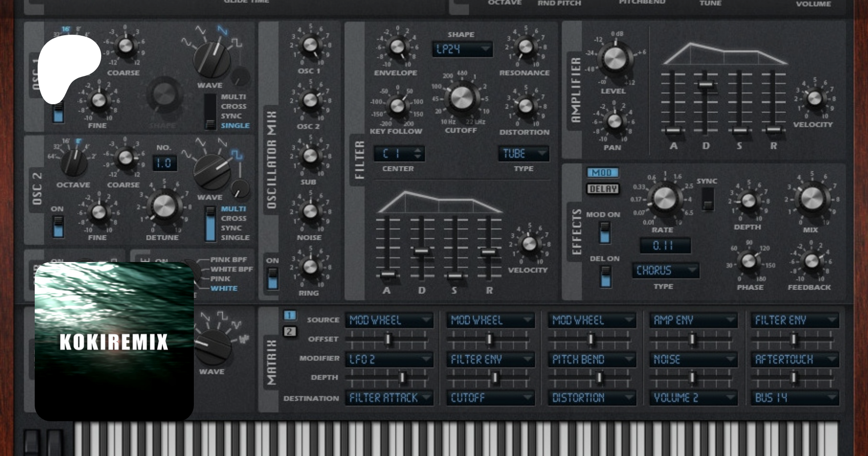
Task: Select the Delay effects tab
Action: coord(603,189)
